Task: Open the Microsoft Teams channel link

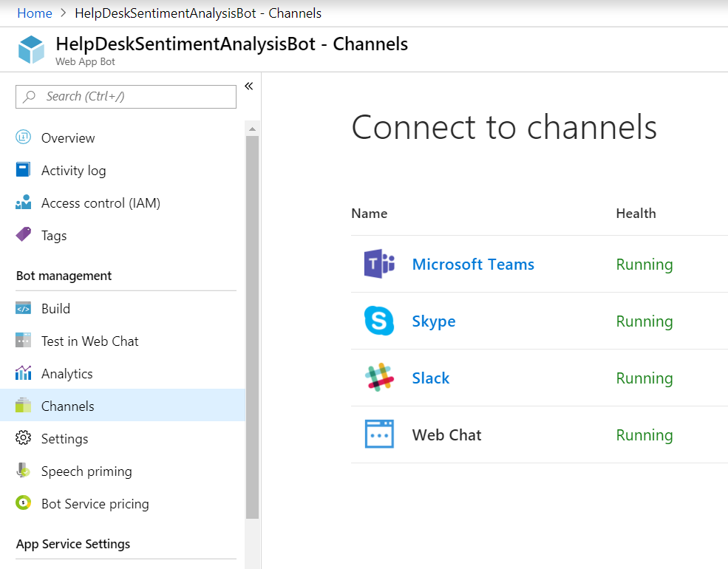Action: coord(473,265)
